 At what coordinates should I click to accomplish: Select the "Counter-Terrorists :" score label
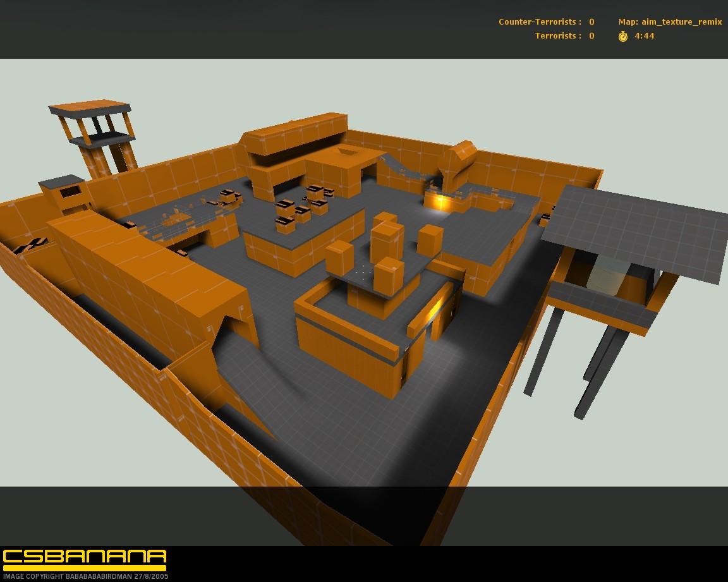point(540,22)
